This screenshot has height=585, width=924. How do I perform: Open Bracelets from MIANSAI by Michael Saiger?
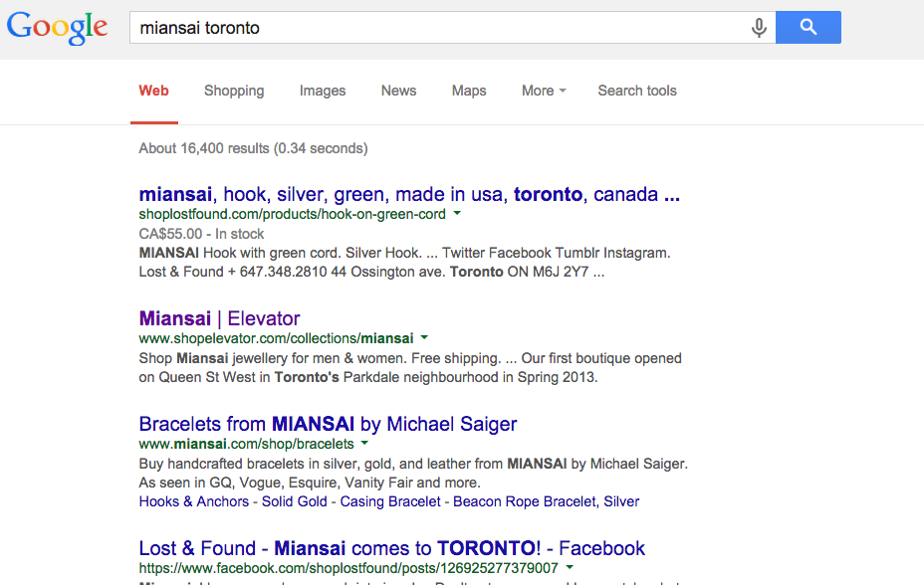328,424
